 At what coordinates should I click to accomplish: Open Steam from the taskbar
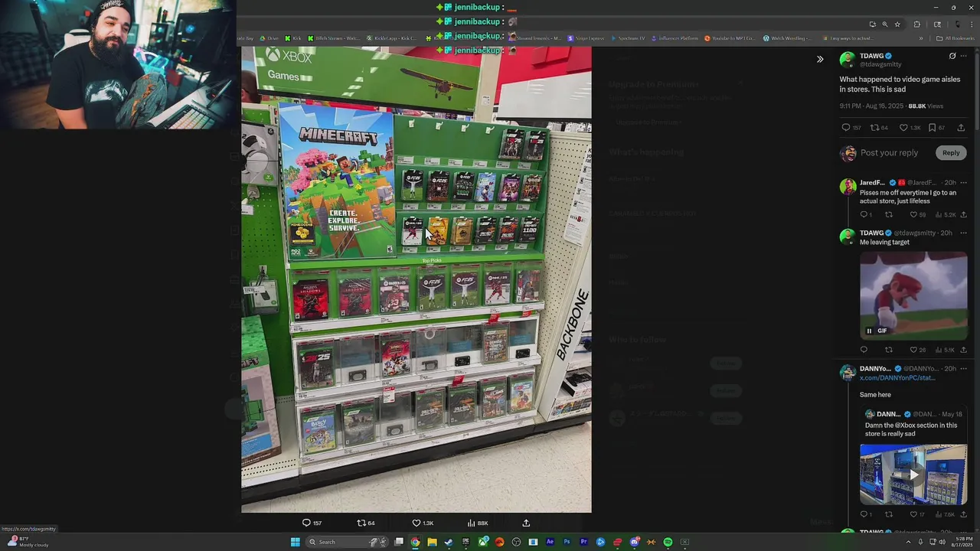[x=449, y=542]
